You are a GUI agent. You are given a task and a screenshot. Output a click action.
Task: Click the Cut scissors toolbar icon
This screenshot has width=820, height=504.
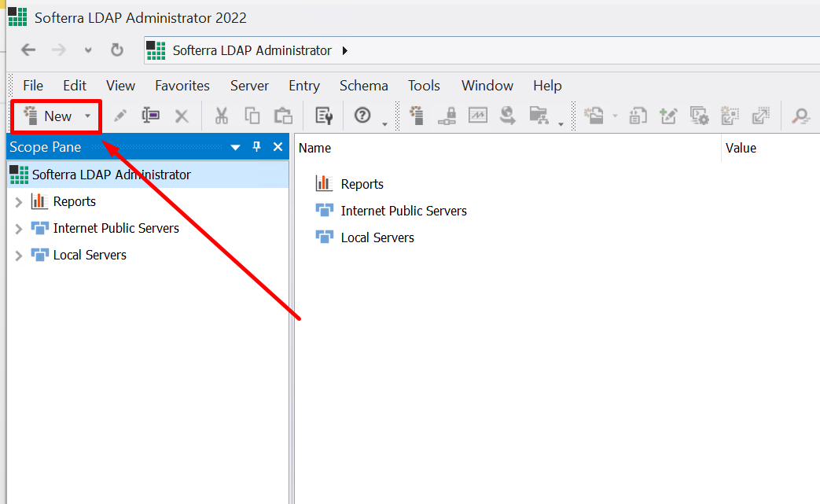pos(222,116)
